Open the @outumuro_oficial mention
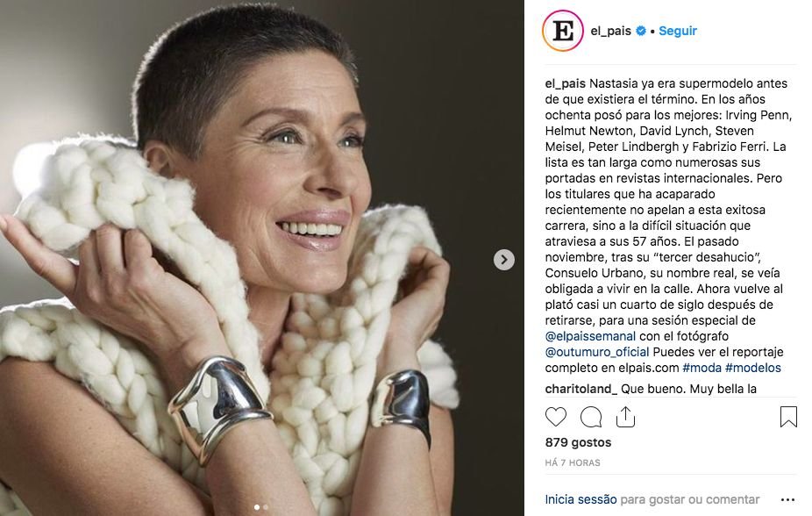 [597, 352]
